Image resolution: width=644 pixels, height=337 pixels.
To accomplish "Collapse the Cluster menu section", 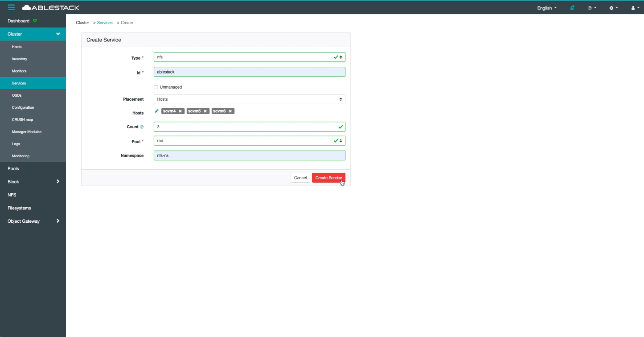I will click(33, 34).
